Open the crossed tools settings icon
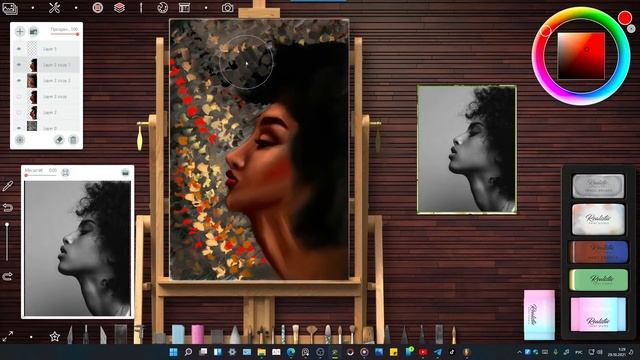Viewport: 640px width, 360px height. [x=54, y=8]
